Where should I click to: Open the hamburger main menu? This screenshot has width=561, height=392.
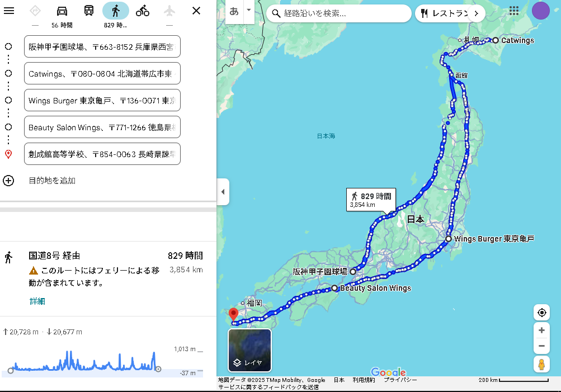8,11
